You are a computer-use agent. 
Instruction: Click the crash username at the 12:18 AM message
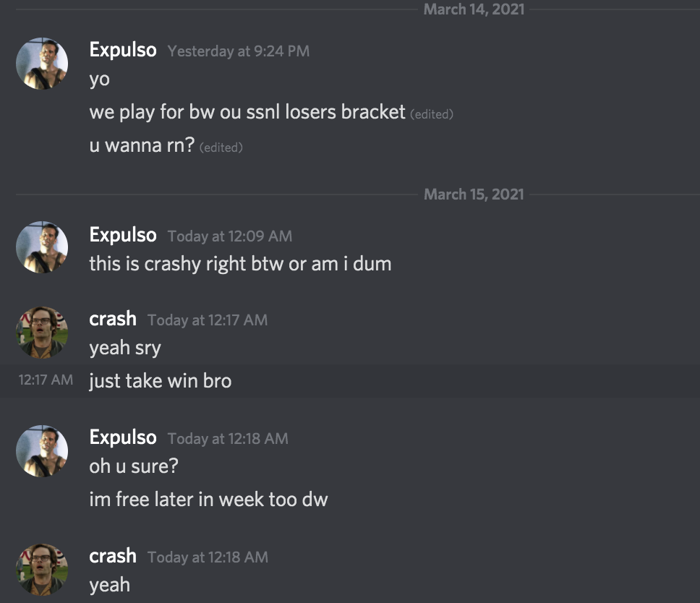(113, 556)
